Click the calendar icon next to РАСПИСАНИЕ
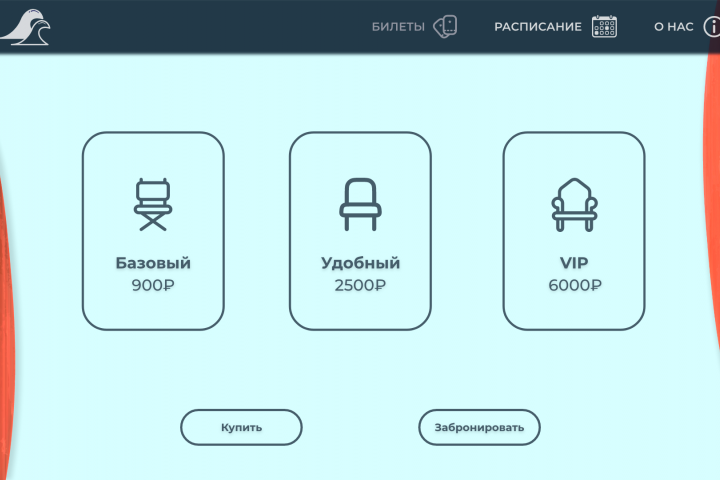Screen dimensions: 720x480 click(604, 27)
